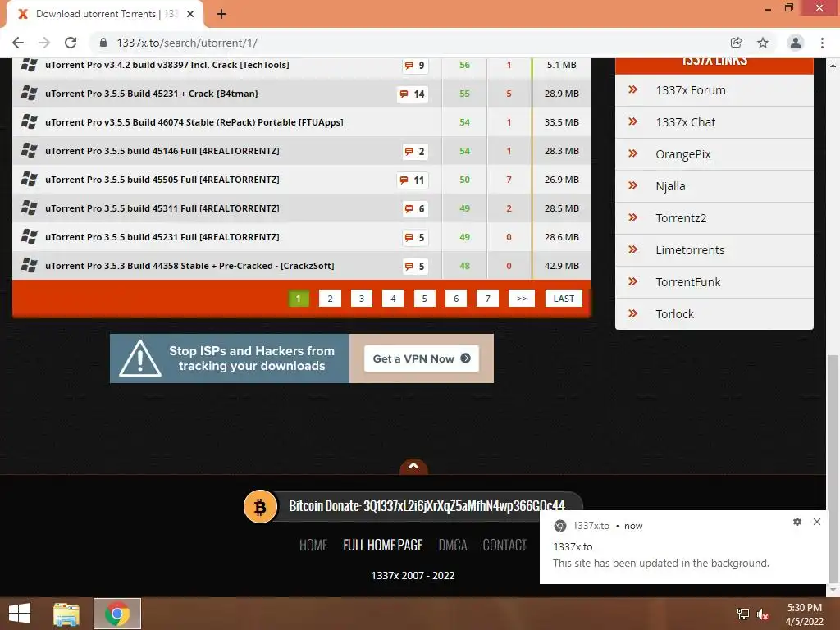
Task: Go to results page 7
Action: (x=487, y=299)
